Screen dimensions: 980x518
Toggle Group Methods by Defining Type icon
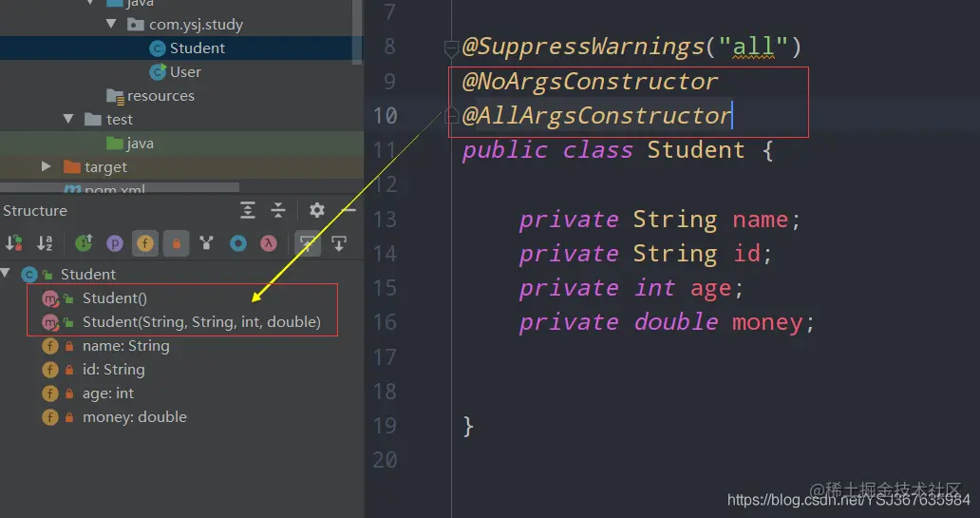tap(84, 243)
